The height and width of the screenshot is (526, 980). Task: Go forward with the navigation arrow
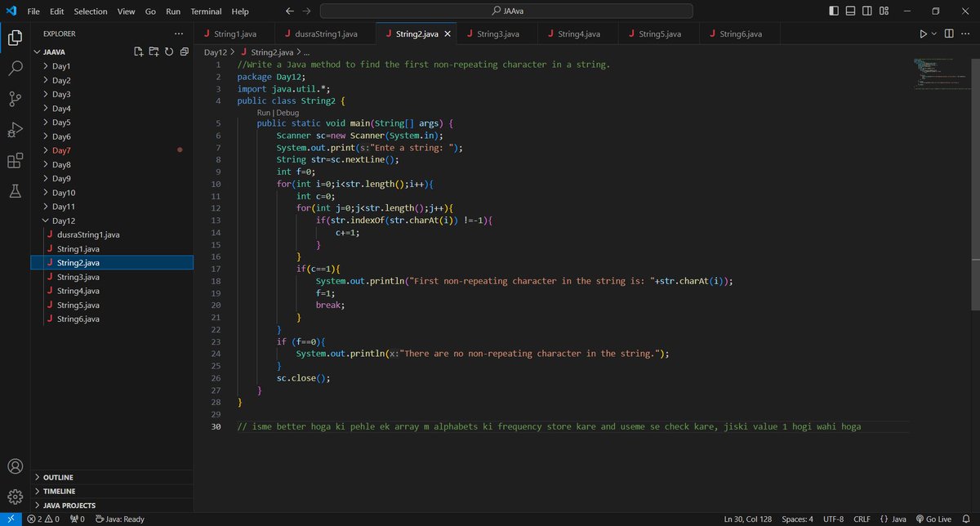[x=306, y=11]
